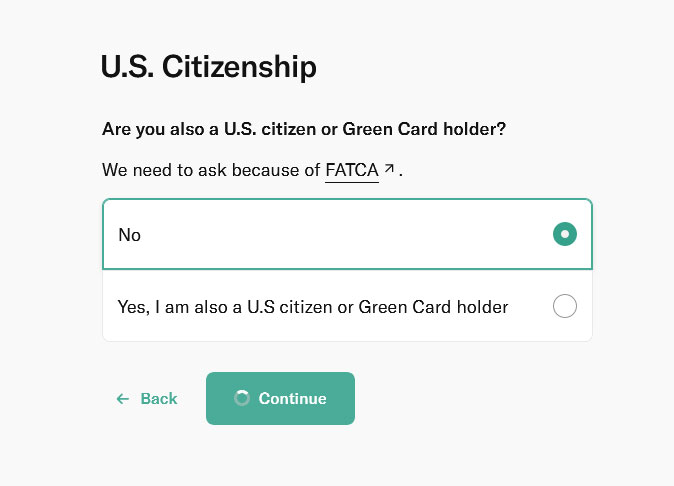Click the external-link arrow icon beside FATCA
This screenshot has width=674, height=486.
(x=389, y=168)
